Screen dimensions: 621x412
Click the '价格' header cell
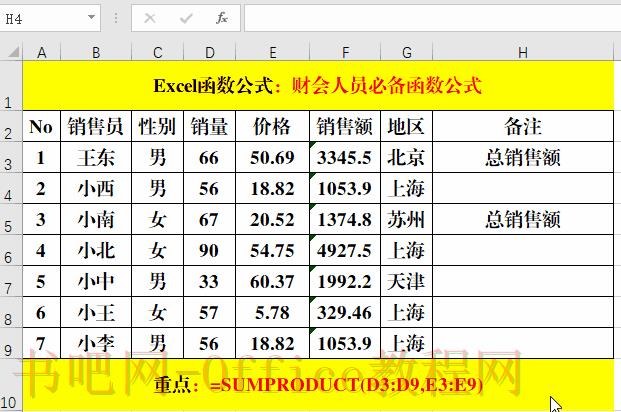pos(272,126)
